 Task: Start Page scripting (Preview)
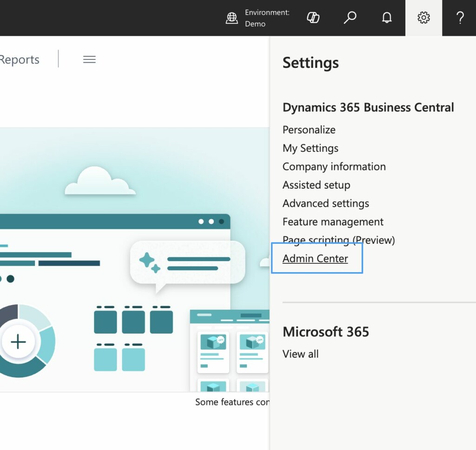[x=338, y=240]
